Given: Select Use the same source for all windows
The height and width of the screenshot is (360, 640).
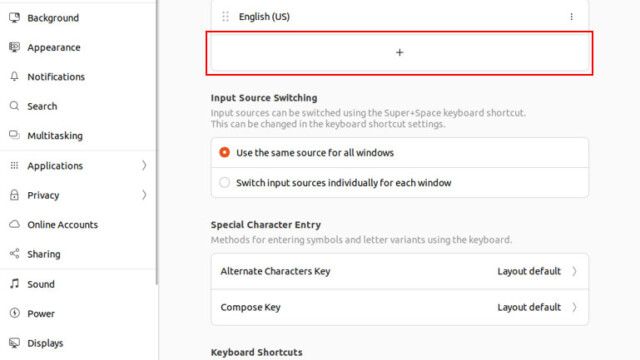Looking at the screenshot, I should click(224, 152).
